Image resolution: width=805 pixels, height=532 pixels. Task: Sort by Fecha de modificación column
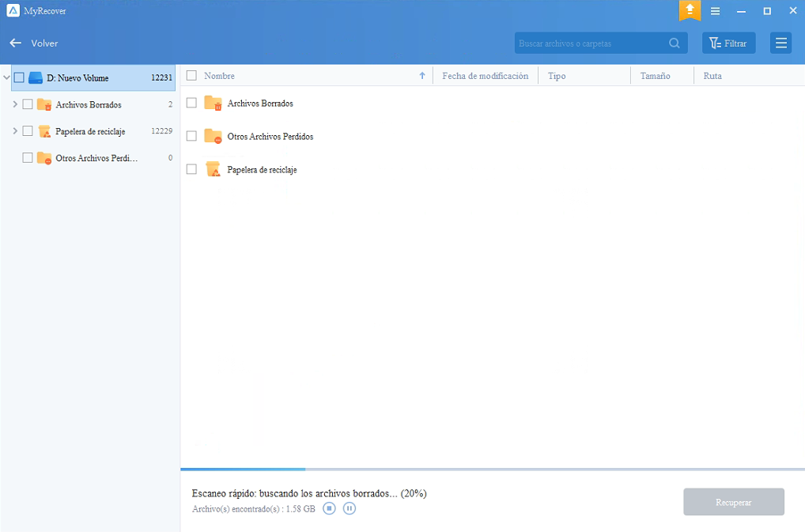(x=486, y=76)
